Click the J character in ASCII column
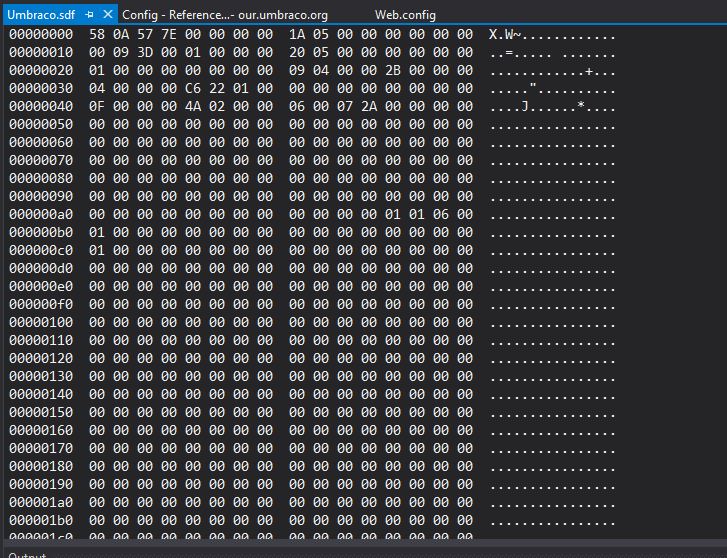Viewport: 727px width, 558px height. pos(525,106)
